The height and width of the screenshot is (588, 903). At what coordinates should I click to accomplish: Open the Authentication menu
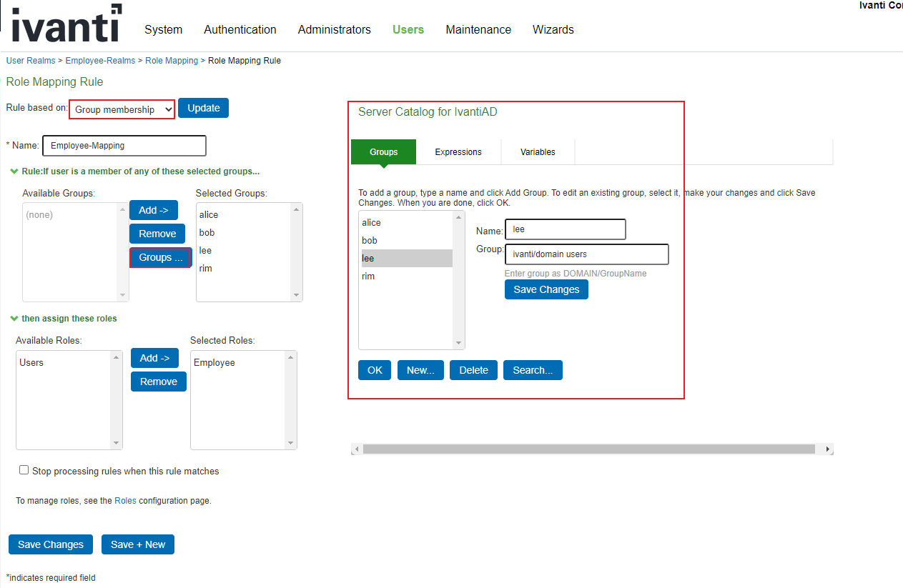click(x=240, y=30)
